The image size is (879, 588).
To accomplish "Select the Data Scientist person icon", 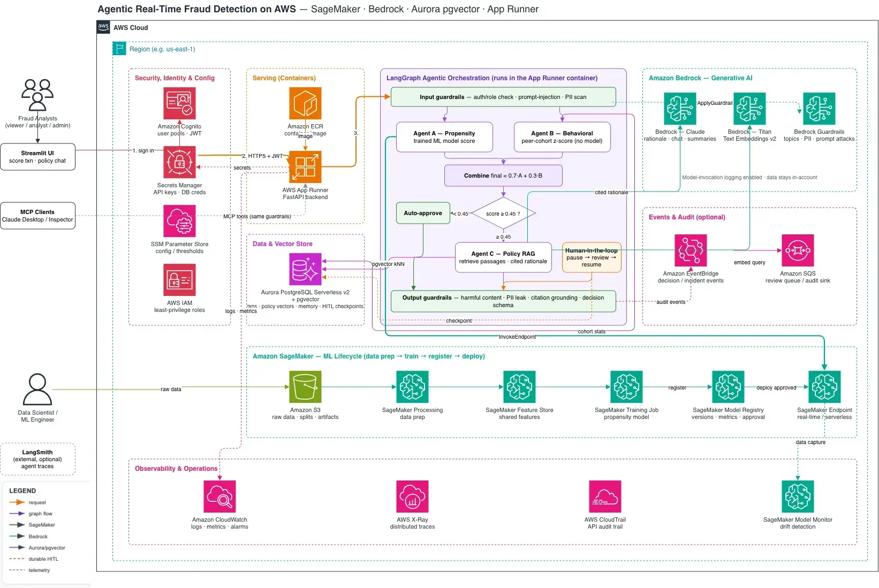I will [37, 389].
